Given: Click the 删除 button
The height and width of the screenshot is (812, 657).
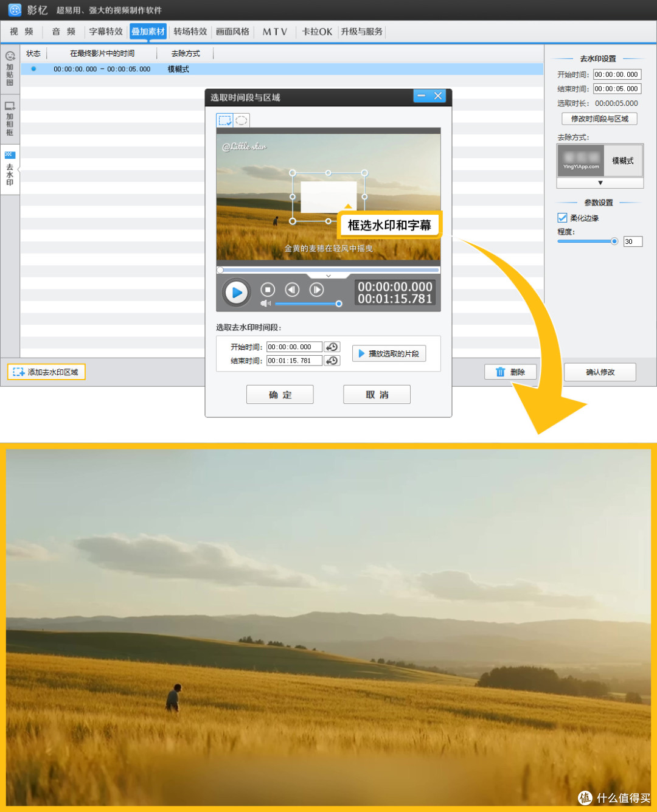Looking at the screenshot, I should 510,372.
